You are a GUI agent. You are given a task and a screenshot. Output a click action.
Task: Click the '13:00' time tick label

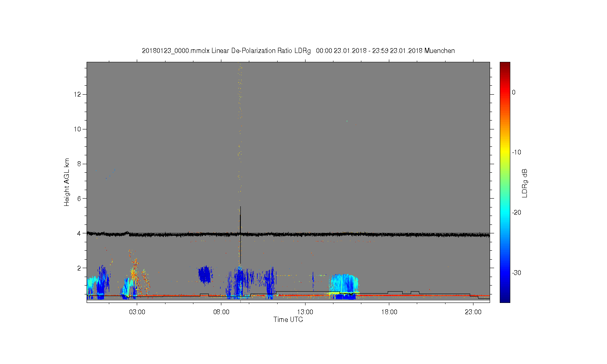(x=305, y=312)
